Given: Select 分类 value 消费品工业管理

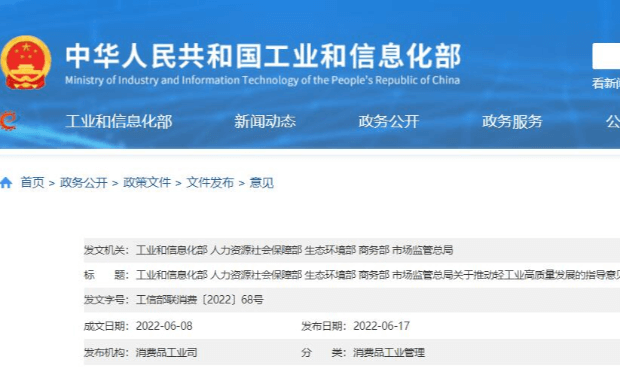Looking at the screenshot, I should [389, 352].
